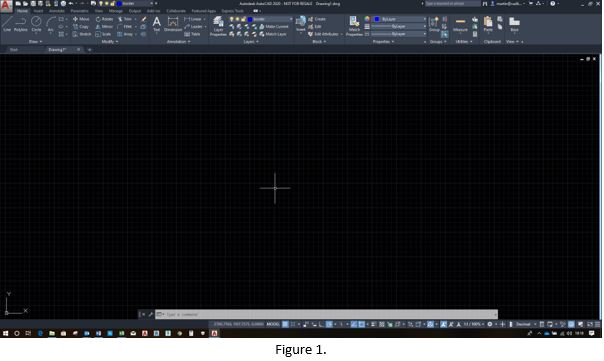Click the Group tool

tap(434, 24)
